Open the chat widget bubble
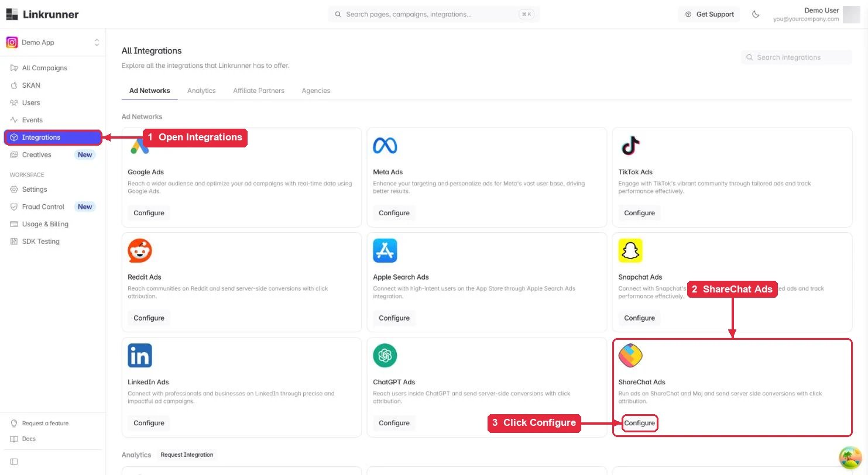 coord(850,458)
